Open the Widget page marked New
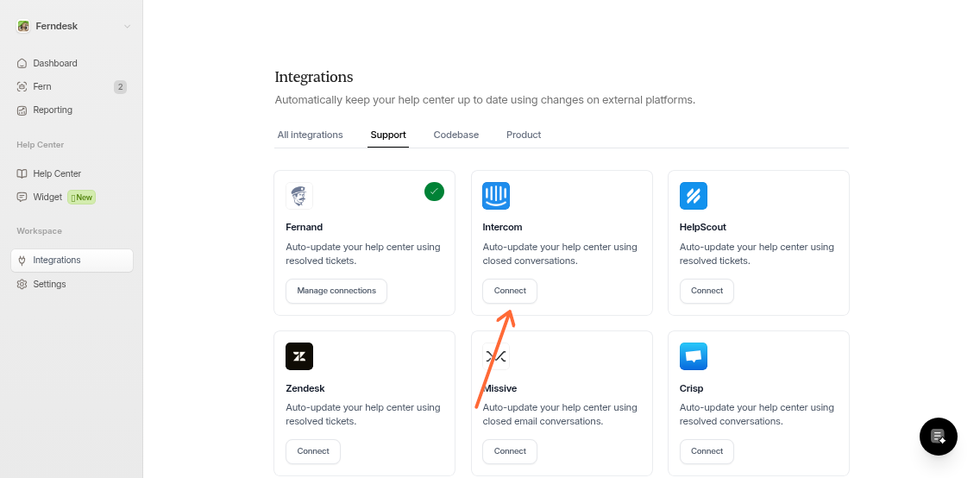This screenshot has height=478, width=980. [48, 197]
